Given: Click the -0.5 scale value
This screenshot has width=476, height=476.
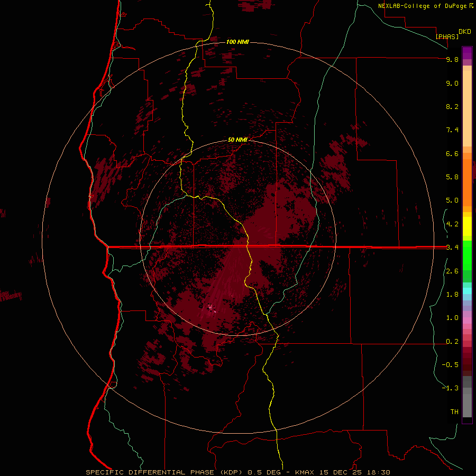Looking at the screenshot, I should [450, 365].
